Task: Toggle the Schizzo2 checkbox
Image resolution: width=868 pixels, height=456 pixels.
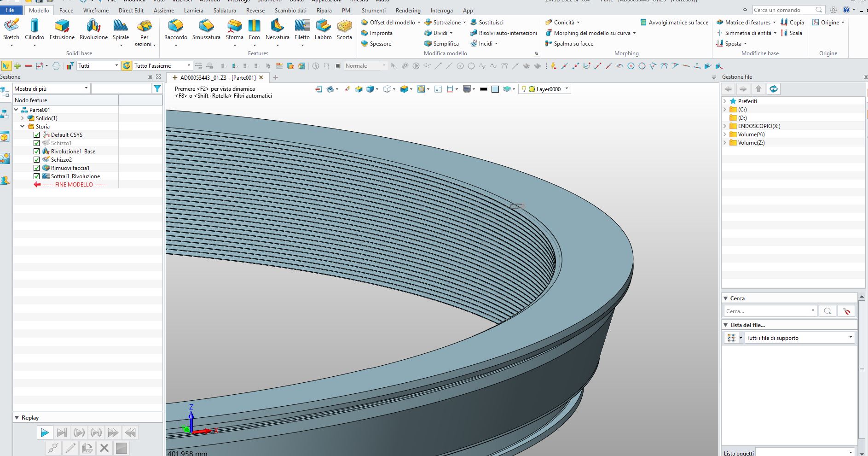Action: [x=37, y=160]
